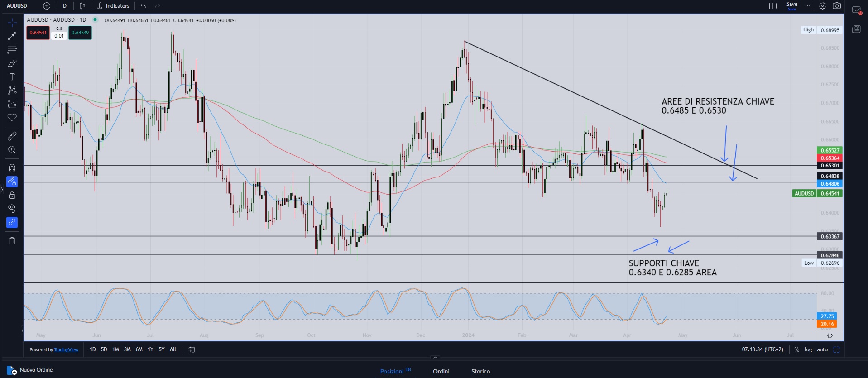Open the TradingView link
Viewport: 868px width, 378px height.
pyautogui.click(x=66, y=350)
